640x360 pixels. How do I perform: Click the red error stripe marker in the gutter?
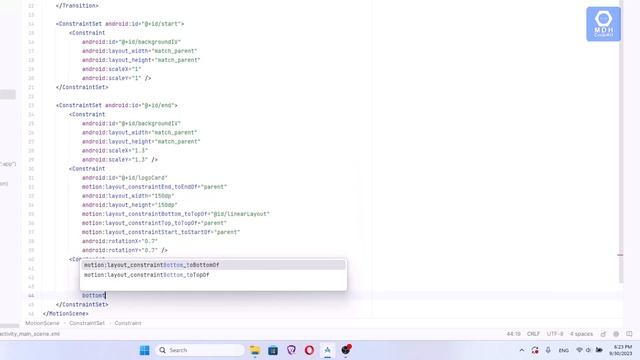pos(620,255)
